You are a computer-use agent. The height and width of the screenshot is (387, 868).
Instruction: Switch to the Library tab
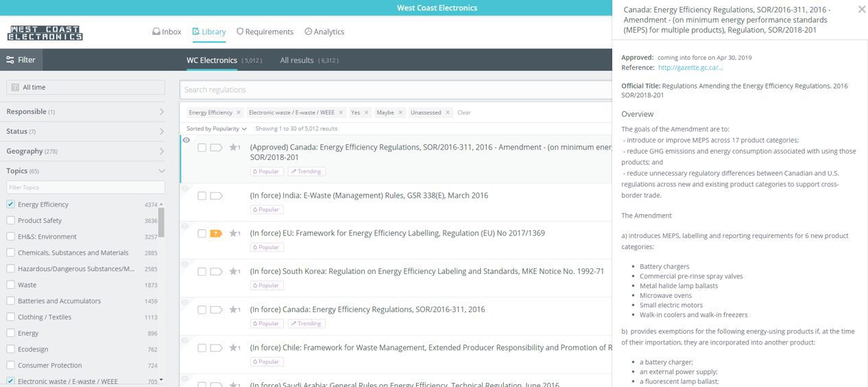tap(209, 32)
